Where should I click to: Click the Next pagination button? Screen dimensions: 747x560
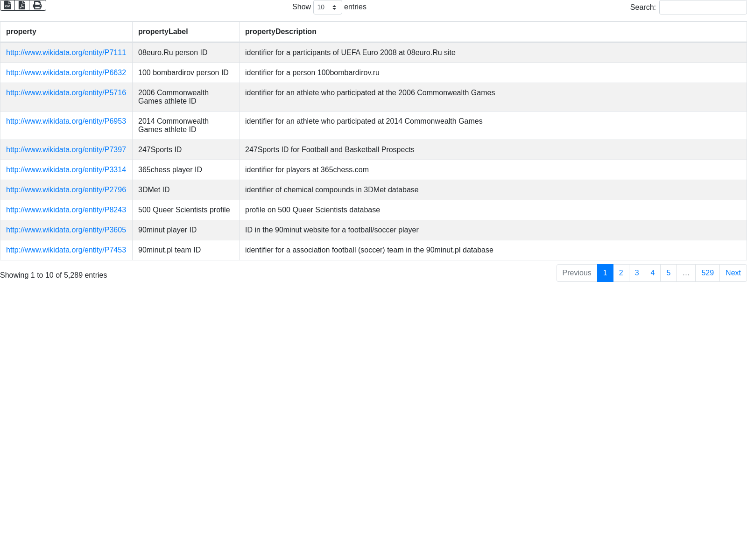[x=733, y=273]
